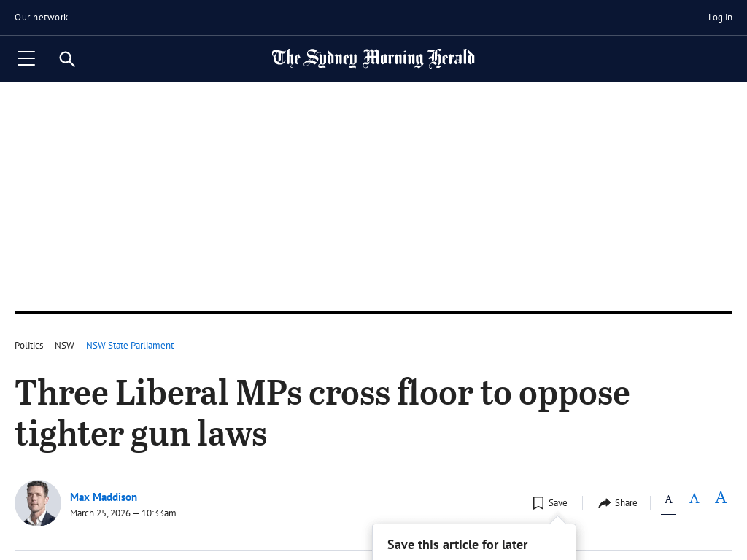Expand the Our network menu
747x560 pixels.
(x=42, y=17)
